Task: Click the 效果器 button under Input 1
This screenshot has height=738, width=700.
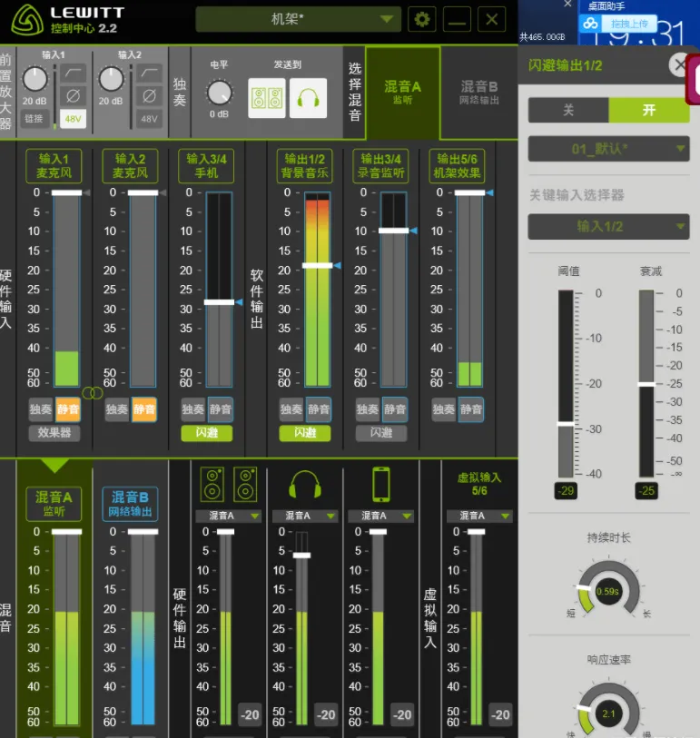Action: (x=54, y=434)
